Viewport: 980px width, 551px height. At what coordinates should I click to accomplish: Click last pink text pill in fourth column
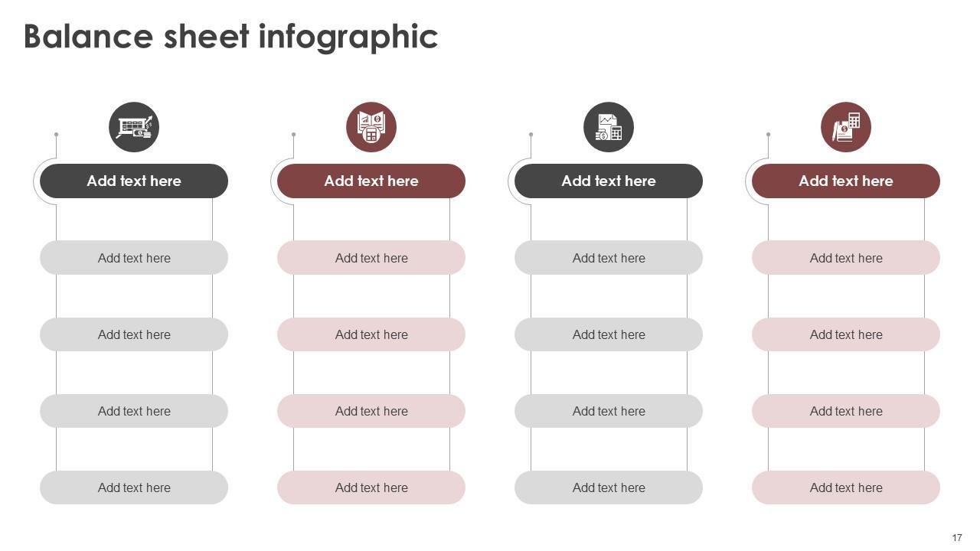coord(846,487)
